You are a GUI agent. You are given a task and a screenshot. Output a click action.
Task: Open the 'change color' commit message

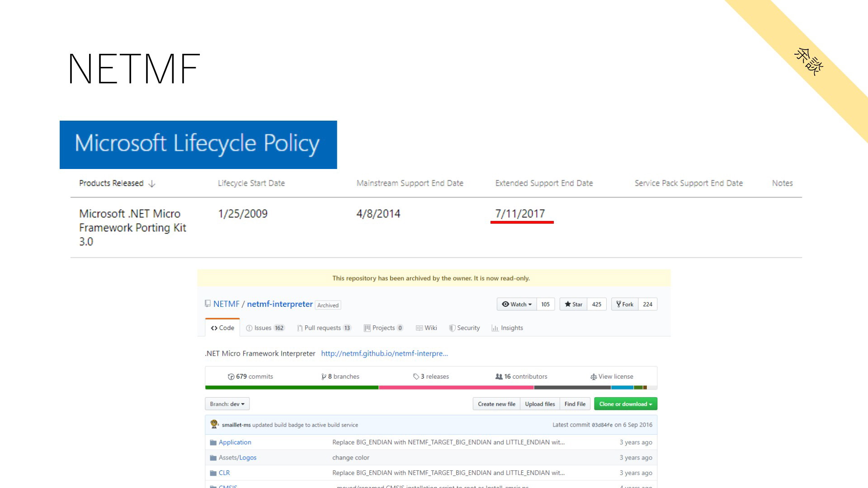(351, 458)
